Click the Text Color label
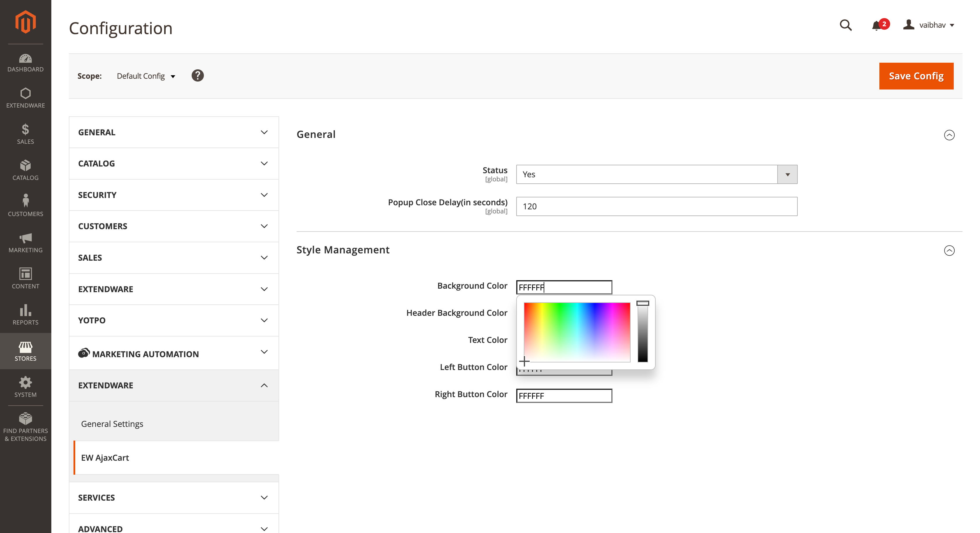The image size is (980, 533). tap(487, 340)
